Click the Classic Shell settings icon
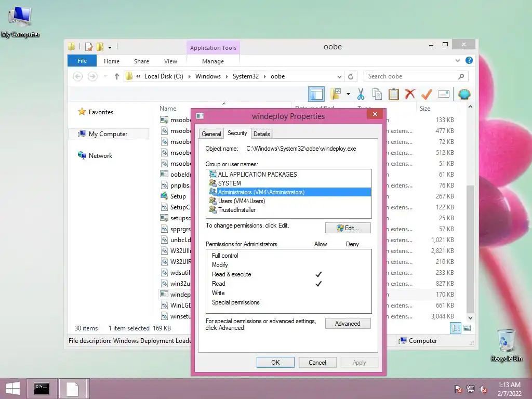Screen dimensions: 532x399 [x=464, y=94]
